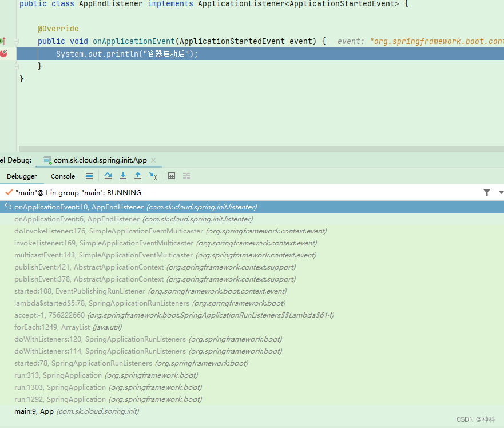Open the Evaluate Expression calculator icon
The width and height of the screenshot is (504, 428).
pos(172,176)
